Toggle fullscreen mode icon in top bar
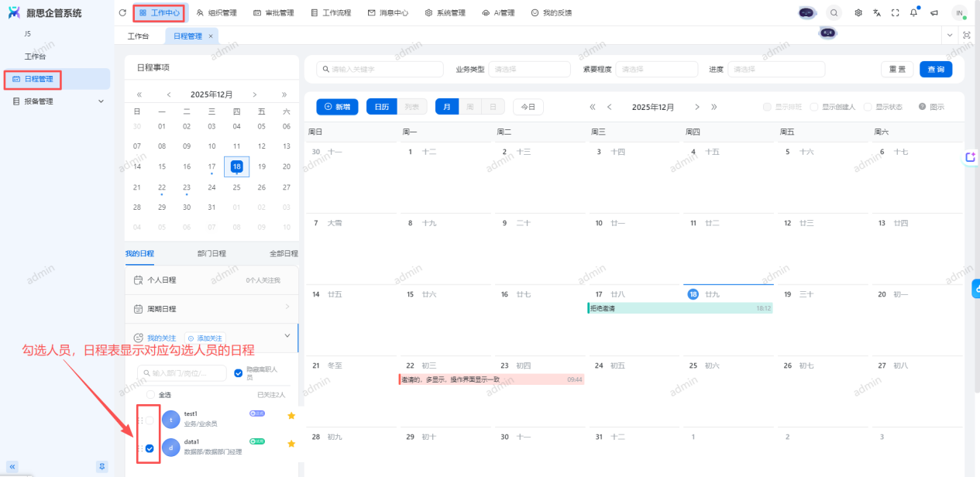 click(896, 12)
